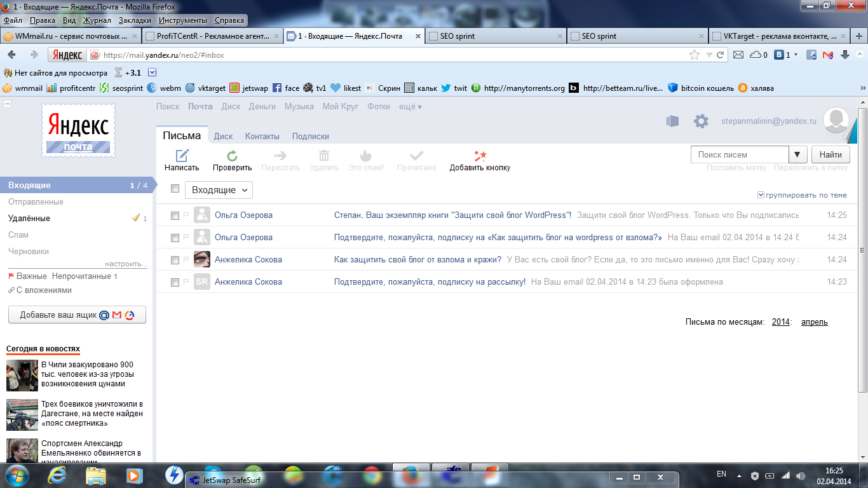Open the настроить folders link

click(125, 263)
